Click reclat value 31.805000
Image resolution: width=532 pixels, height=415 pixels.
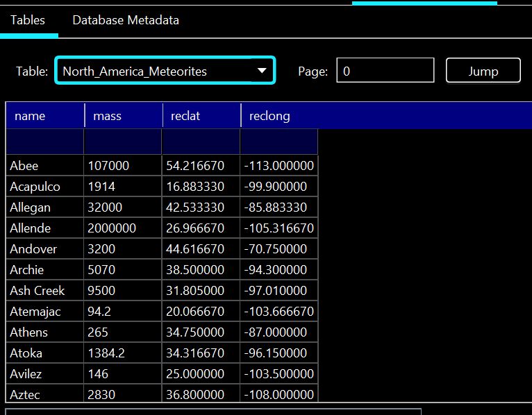click(x=201, y=291)
